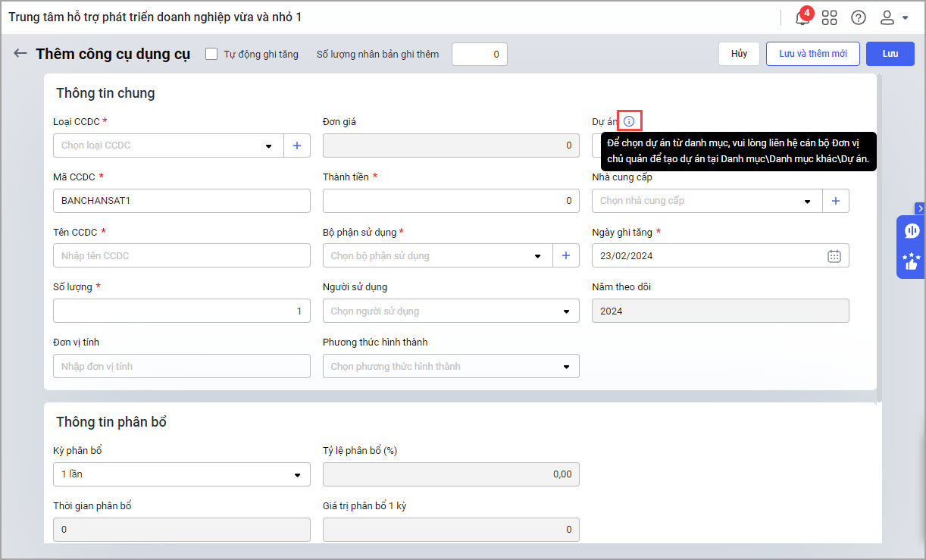The width and height of the screenshot is (926, 560).
Task: Open the chat support side icon
Action: [x=911, y=231]
